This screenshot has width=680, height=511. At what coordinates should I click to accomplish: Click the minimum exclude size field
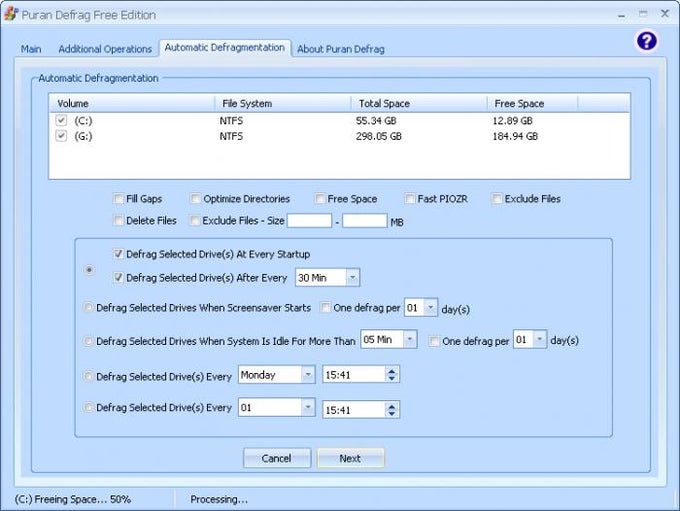click(310, 220)
